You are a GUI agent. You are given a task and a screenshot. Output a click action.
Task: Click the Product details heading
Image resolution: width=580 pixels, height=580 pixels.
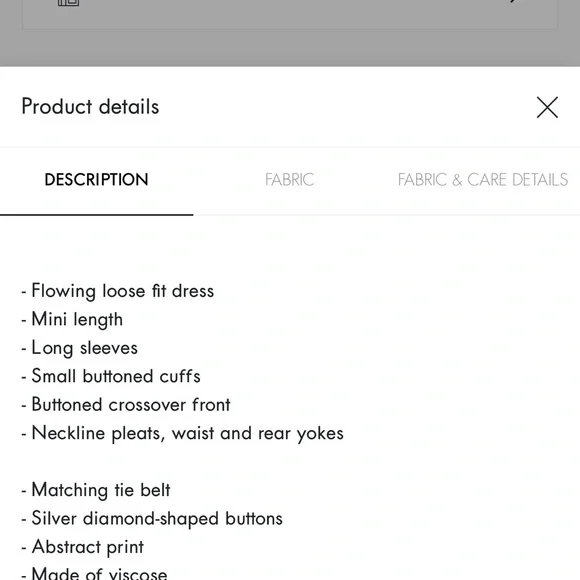click(x=90, y=107)
